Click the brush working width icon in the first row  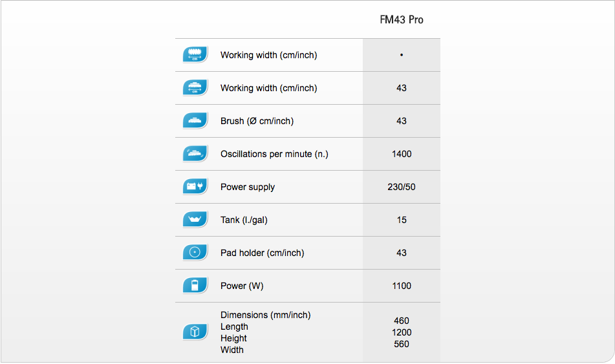pyautogui.click(x=195, y=55)
